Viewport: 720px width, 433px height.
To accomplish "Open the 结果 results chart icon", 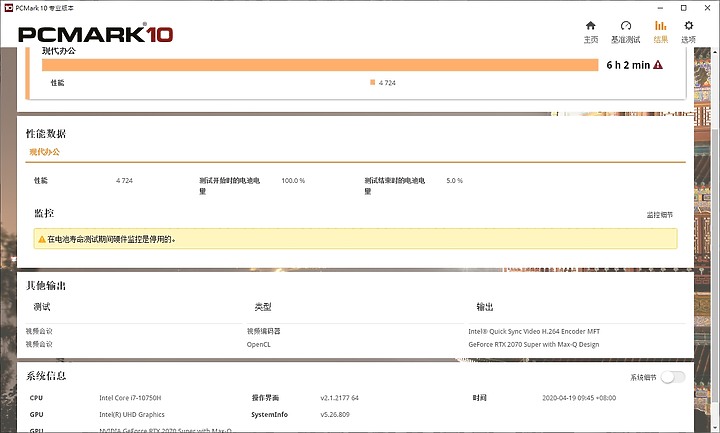I will coord(660,26).
